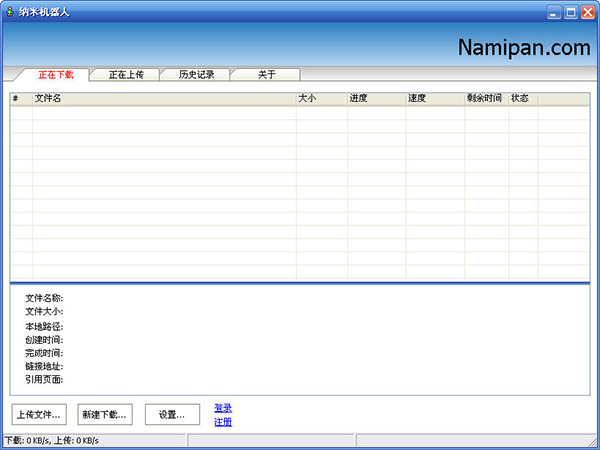Select the 关于 tab
The width and height of the screenshot is (600, 450).
tap(266, 75)
